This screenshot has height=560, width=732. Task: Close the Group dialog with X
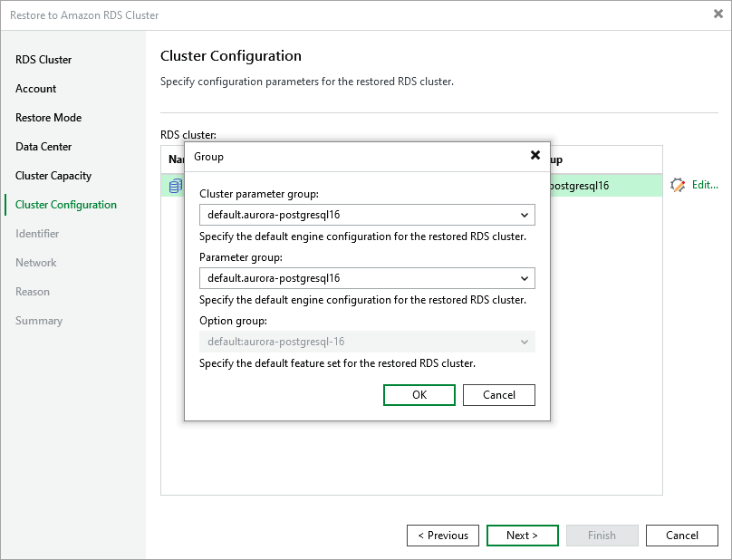point(535,156)
